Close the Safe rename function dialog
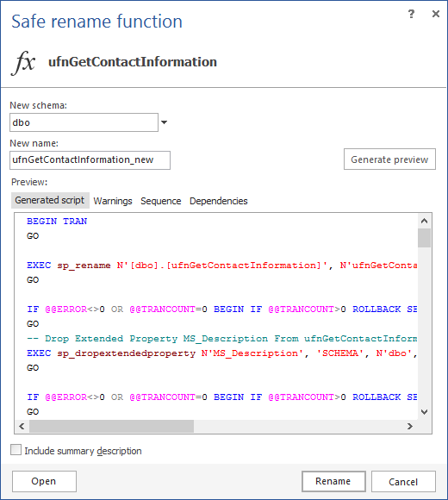Image resolution: width=448 pixels, height=500 pixels. tap(436, 14)
